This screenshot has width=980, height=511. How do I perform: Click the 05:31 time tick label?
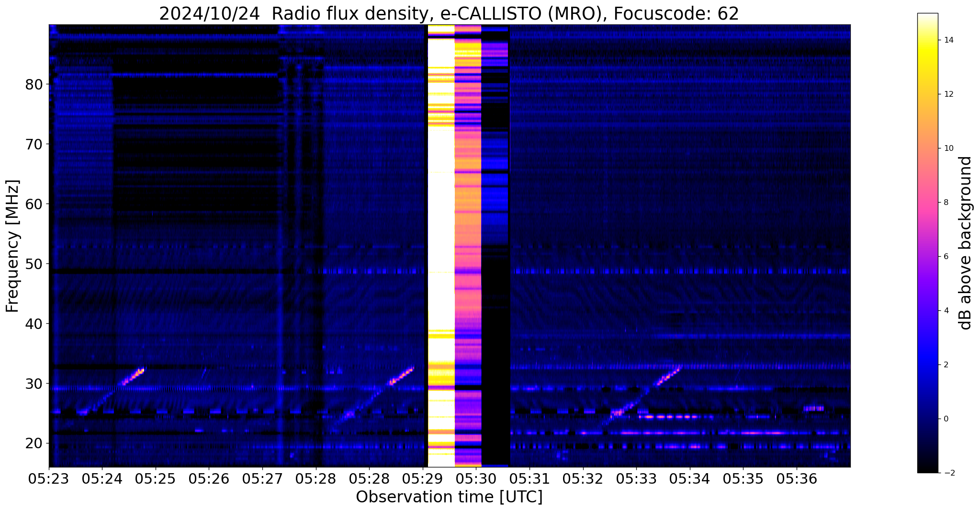pyautogui.click(x=529, y=479)
